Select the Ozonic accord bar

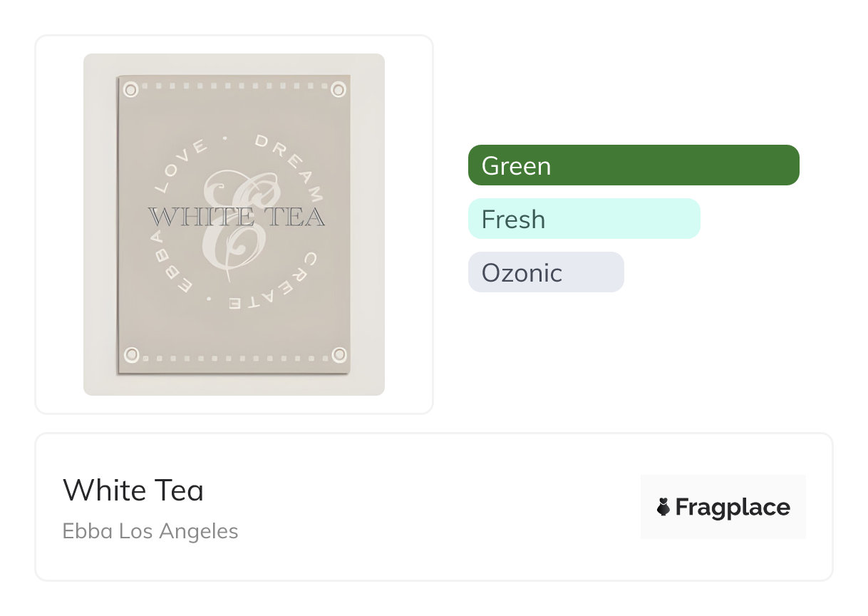click(546, 272)
